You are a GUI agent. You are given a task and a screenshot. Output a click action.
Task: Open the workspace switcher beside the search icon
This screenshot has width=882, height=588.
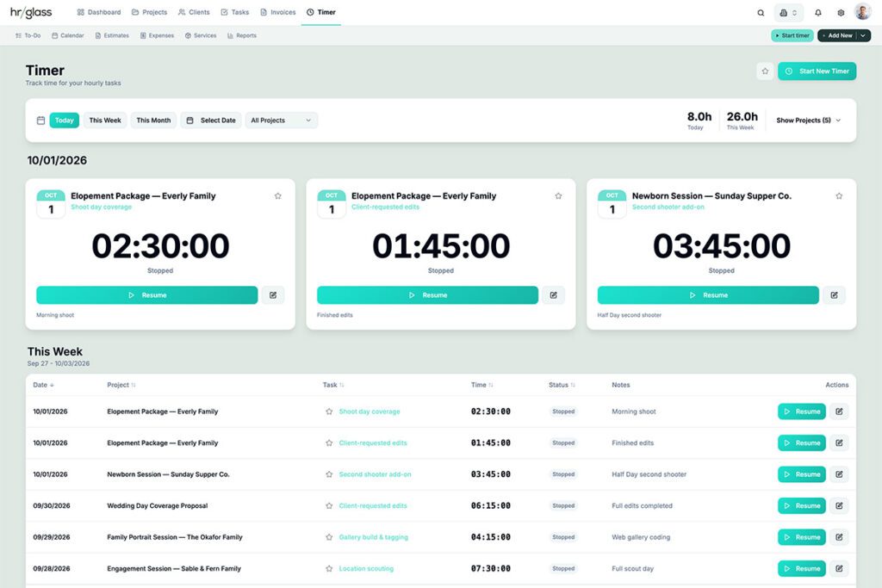point(788,12)
